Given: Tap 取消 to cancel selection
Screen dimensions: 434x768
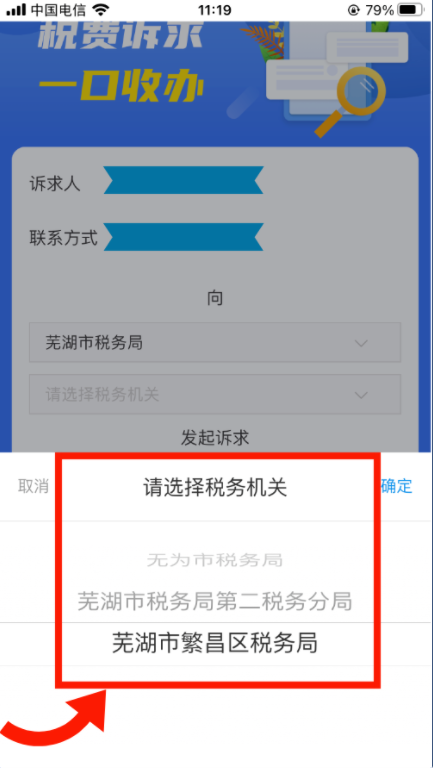Looking at the screenshot, I should [x=33, y=487].
